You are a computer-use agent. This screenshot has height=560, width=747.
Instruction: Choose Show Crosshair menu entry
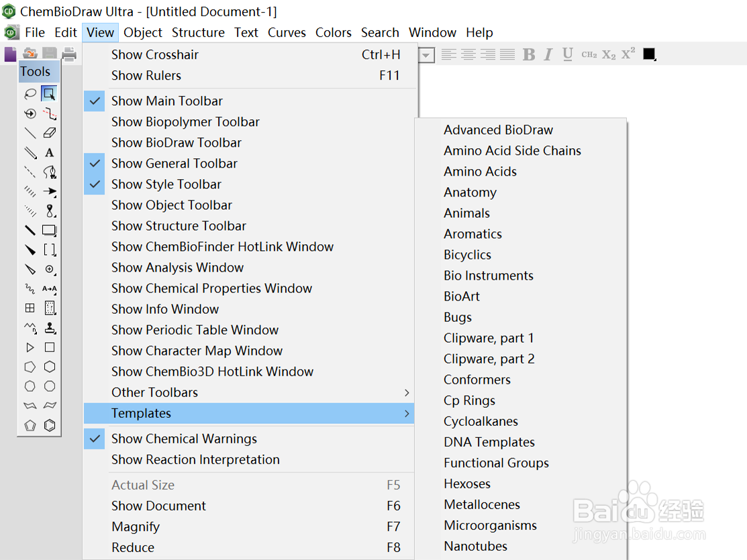coord(250,55)
